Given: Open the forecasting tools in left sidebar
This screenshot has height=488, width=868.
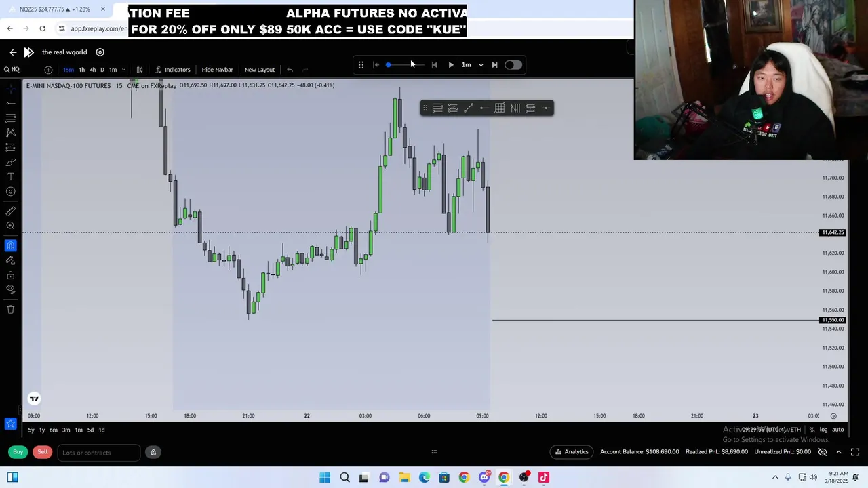Looking at the screenshot, I should coord(11,147).
